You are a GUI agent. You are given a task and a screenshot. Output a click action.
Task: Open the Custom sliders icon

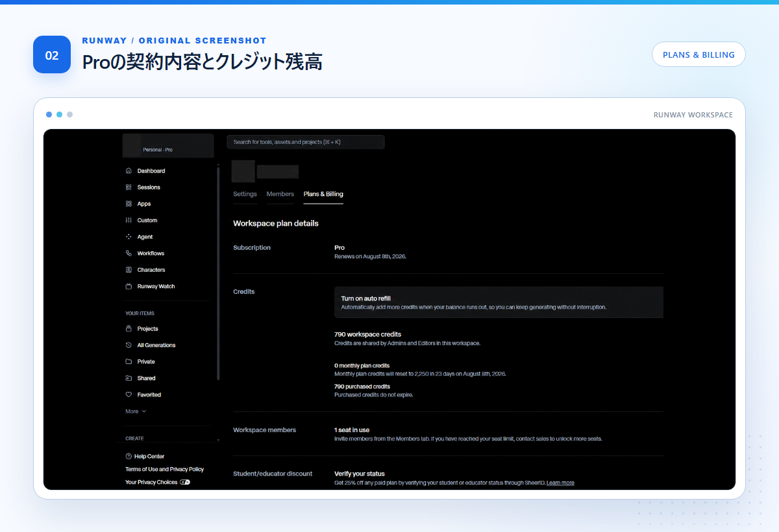tap(129, 220)
